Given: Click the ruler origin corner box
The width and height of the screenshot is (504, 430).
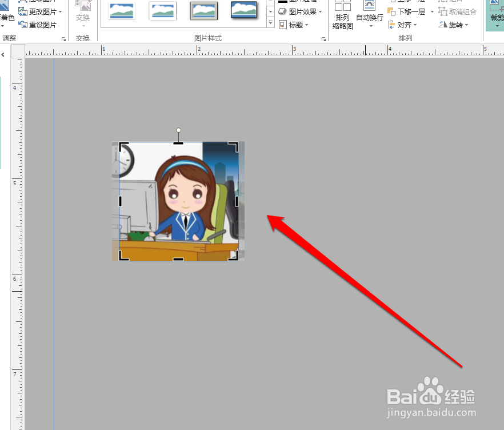Looking at the screenshot, I should (x=18, y=51).
